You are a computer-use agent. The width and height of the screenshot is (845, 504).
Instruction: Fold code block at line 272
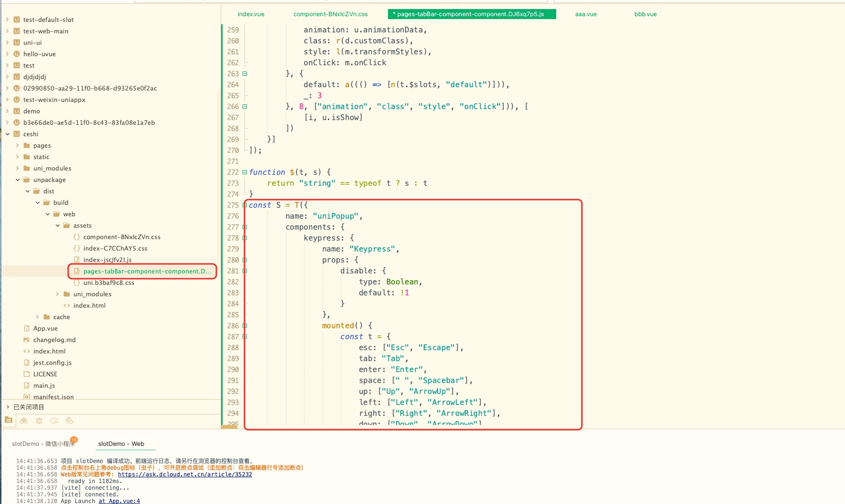click(x=244, y=172)
